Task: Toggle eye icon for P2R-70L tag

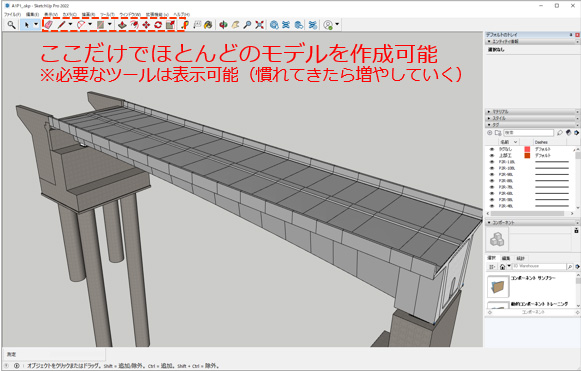Action: point(492,187)
